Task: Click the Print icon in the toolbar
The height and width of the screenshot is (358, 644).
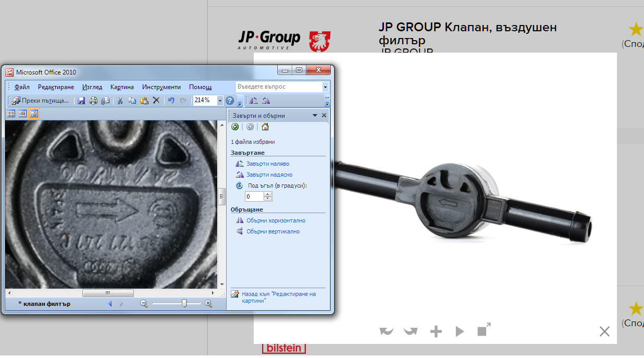Action: click(93, 101)
